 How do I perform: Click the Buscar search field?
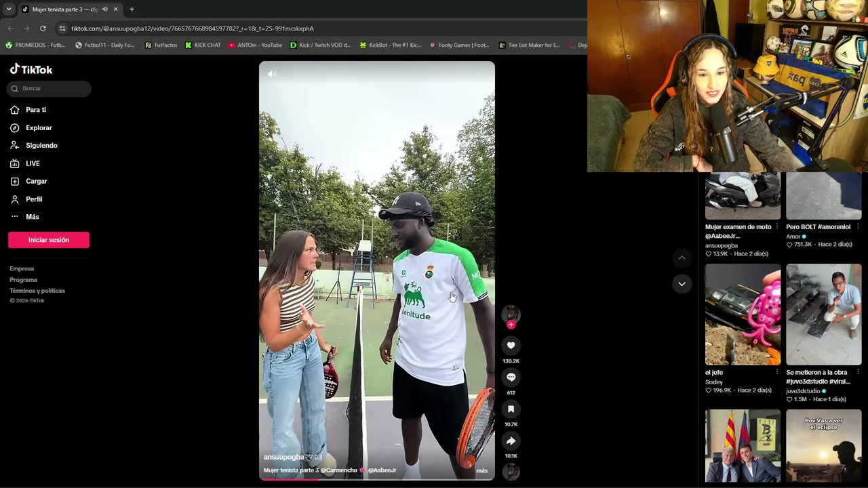coord(49,88)
